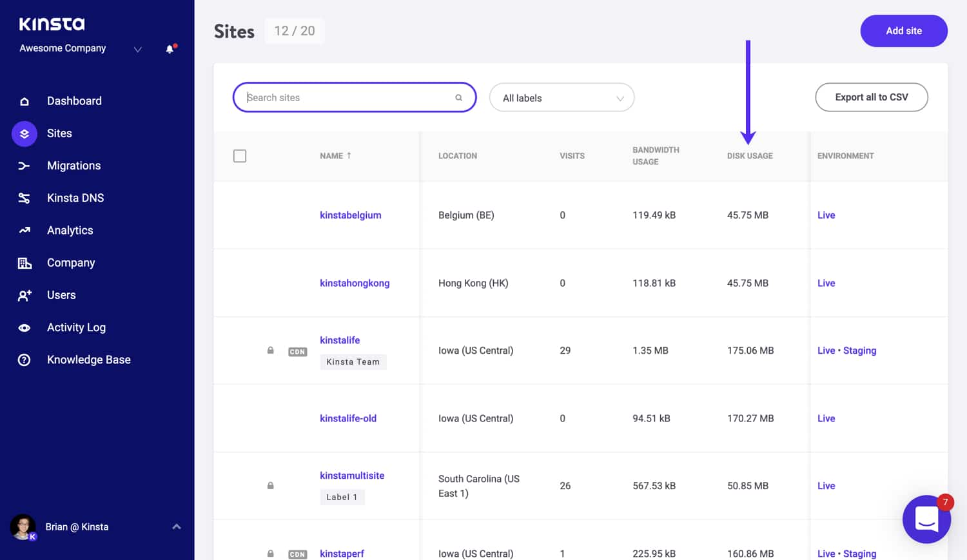The image size is (967, 560).
Task: Sort by the Name column header
Action: [335, 155]
